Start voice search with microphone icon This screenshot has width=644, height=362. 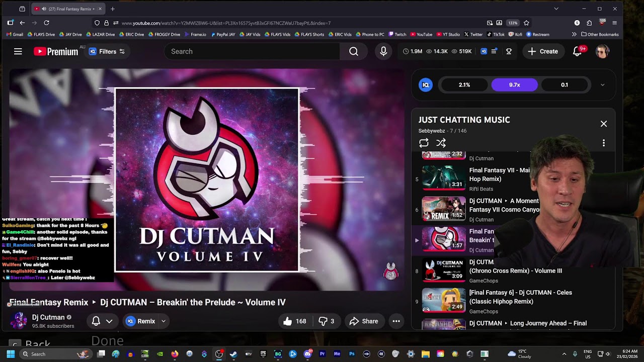tap(383, 51)
